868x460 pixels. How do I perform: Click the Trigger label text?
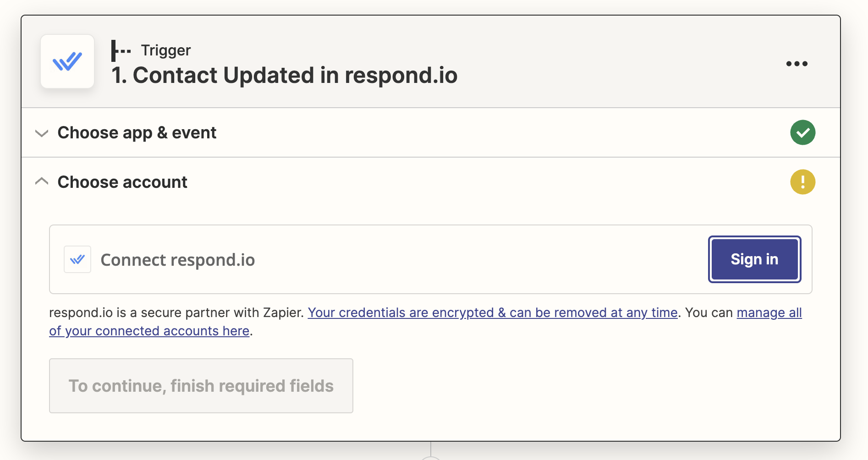(x=165, y=50)
